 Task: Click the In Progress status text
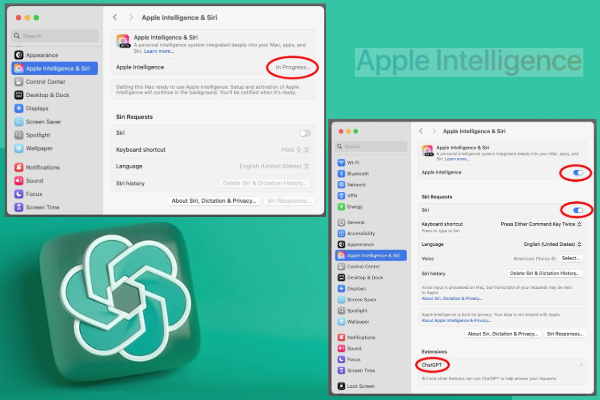[x=292, y=67]
